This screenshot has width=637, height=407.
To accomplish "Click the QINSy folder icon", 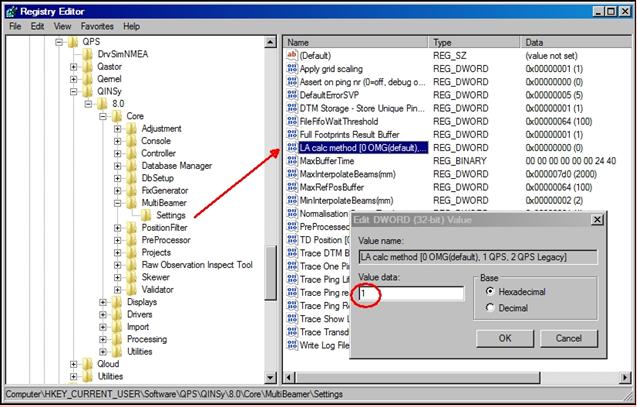I will tap(87, 91).
